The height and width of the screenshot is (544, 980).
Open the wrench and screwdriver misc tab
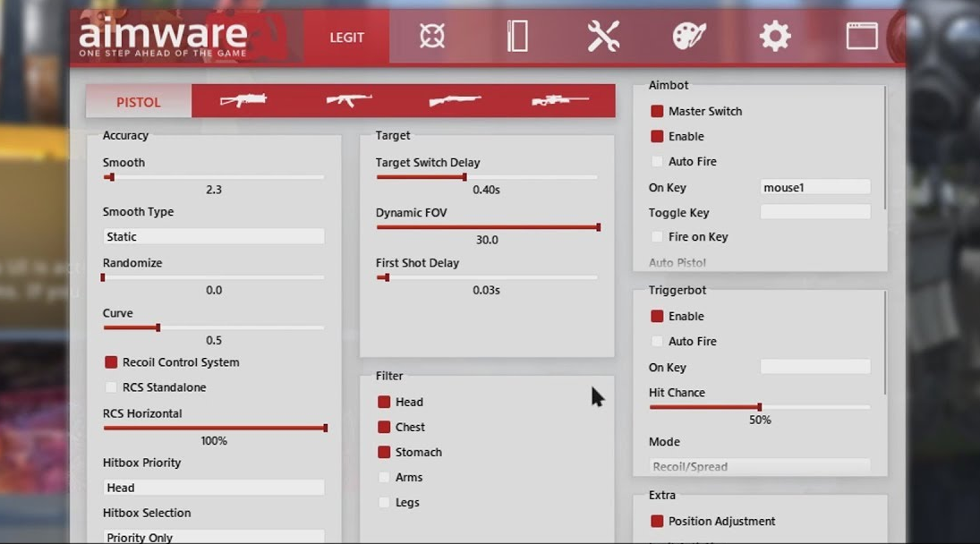pos(604,36)
